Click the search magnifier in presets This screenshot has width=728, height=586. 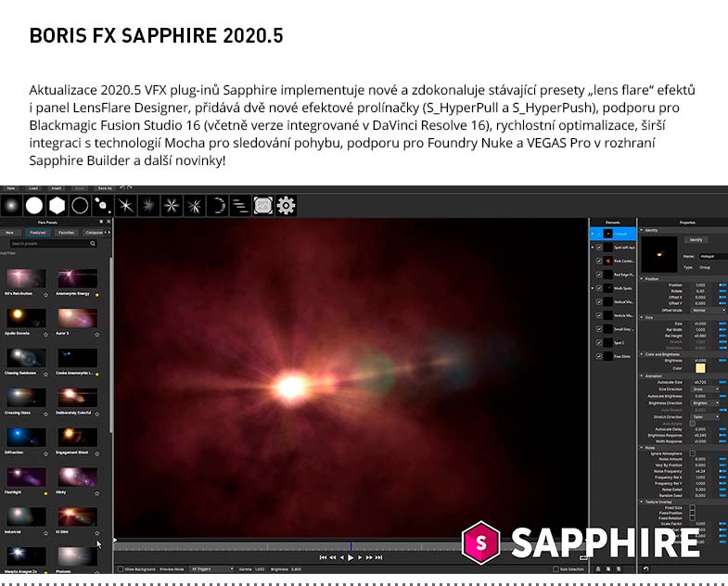(x=93, y=243)
